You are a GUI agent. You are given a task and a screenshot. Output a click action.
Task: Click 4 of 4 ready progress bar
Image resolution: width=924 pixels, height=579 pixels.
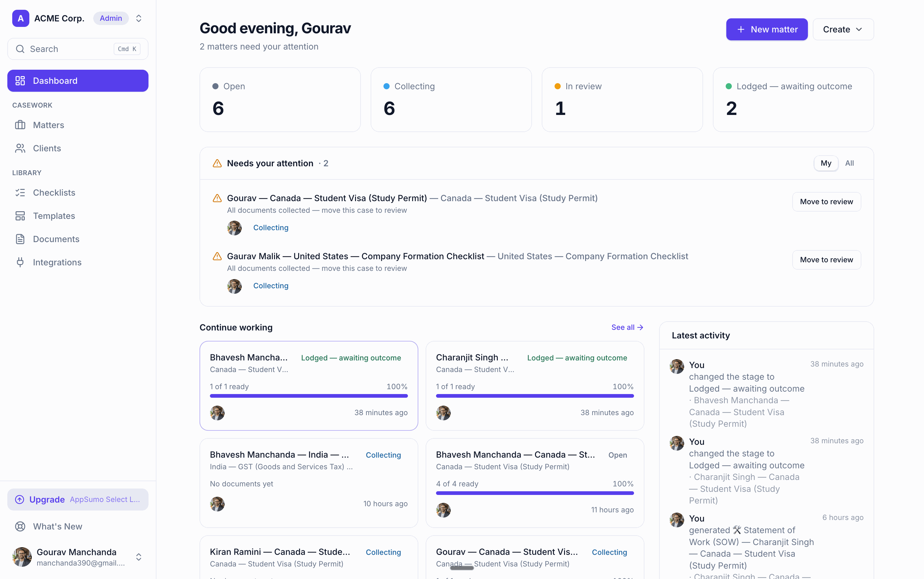point(535,494)
